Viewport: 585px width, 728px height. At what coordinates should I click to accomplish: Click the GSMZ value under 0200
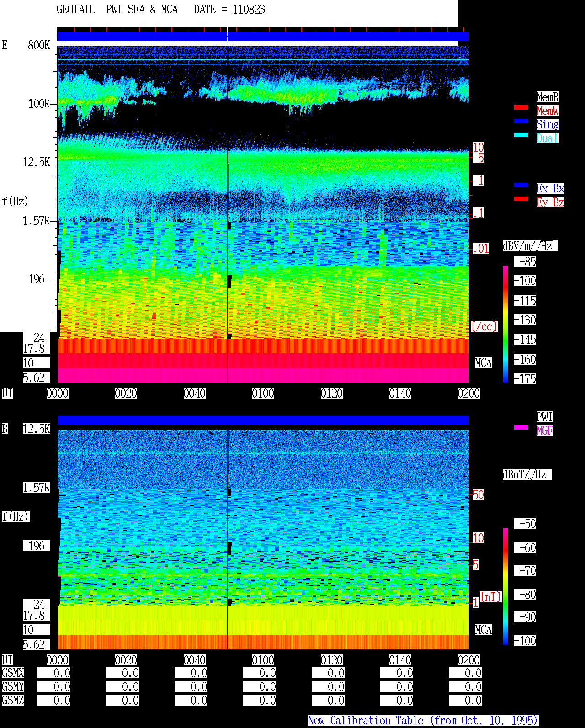tap(465, 700)
